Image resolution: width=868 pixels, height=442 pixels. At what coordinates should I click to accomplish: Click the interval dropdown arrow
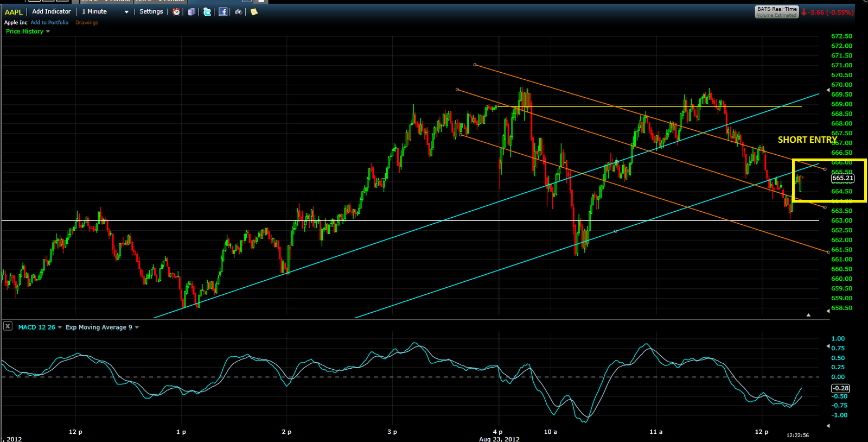click(126, 12)
